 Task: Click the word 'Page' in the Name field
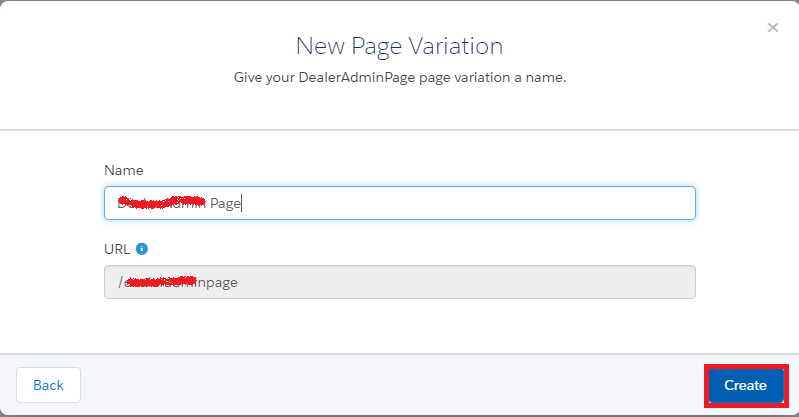(x=224, y=203)
